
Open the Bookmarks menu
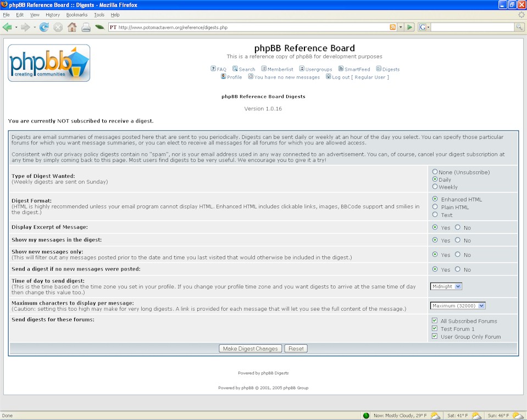tap(76, 15)
